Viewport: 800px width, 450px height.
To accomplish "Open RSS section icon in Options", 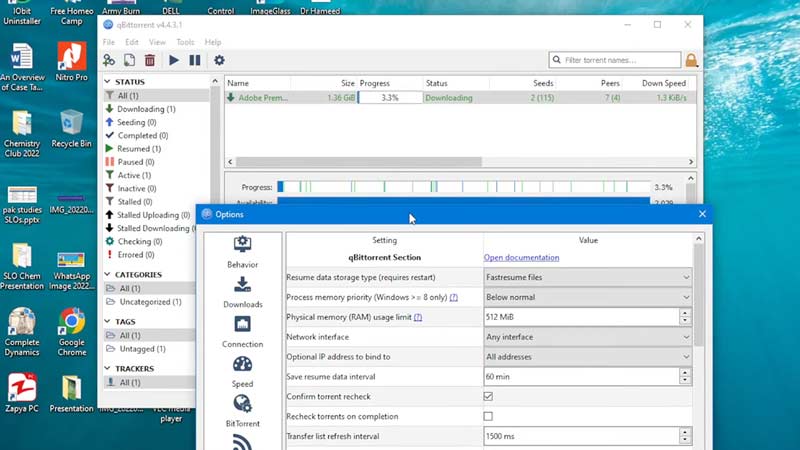I will [x=242, y=442].
